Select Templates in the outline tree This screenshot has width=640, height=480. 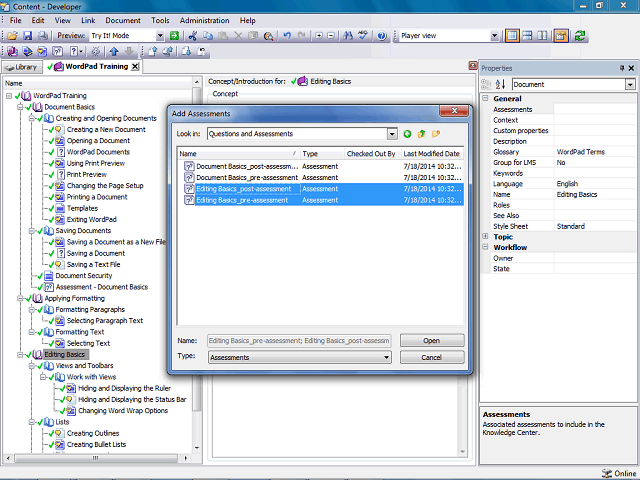pos(82,208)
